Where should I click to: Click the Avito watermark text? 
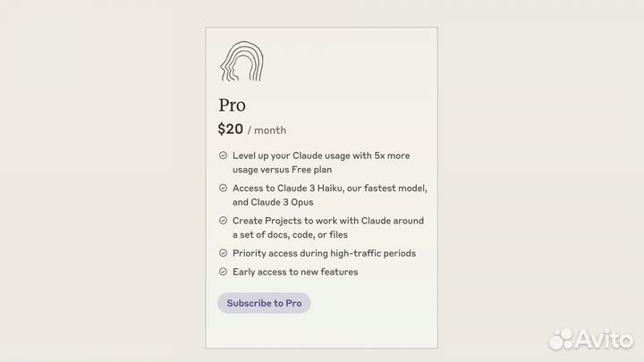[603, 339]
